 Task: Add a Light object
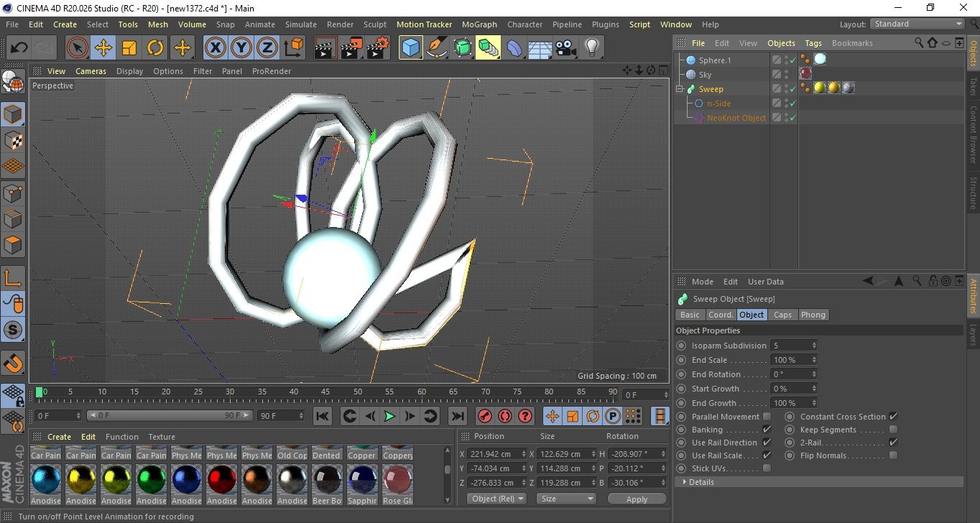click(x=592, y=48)
